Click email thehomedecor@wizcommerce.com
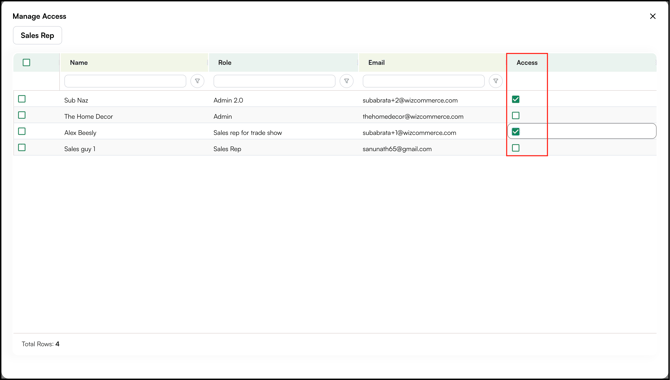This screenshot has width=670, height=380. (413, 116)
